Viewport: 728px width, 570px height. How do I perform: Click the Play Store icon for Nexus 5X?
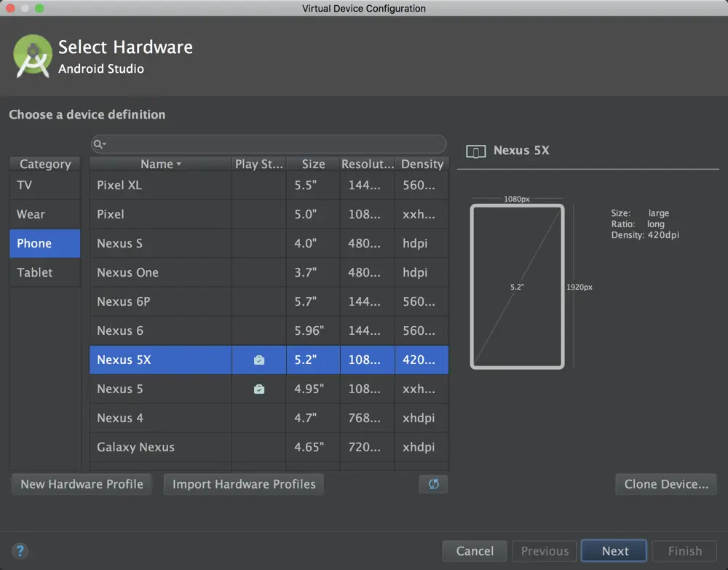[x=259, y=360]
